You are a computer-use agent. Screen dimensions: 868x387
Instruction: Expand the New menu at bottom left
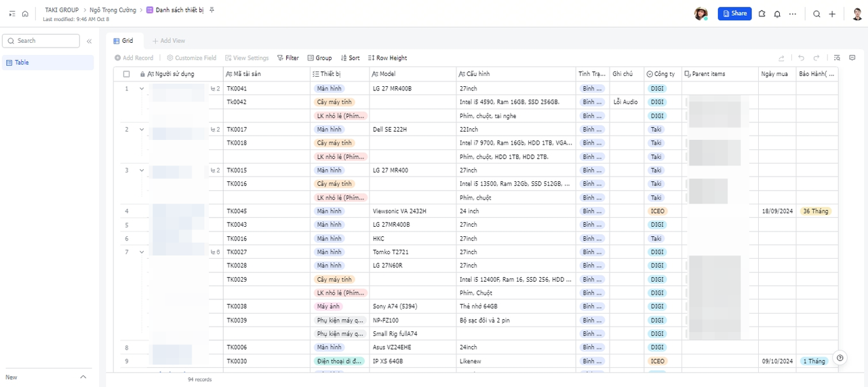(x=83, y=377)
